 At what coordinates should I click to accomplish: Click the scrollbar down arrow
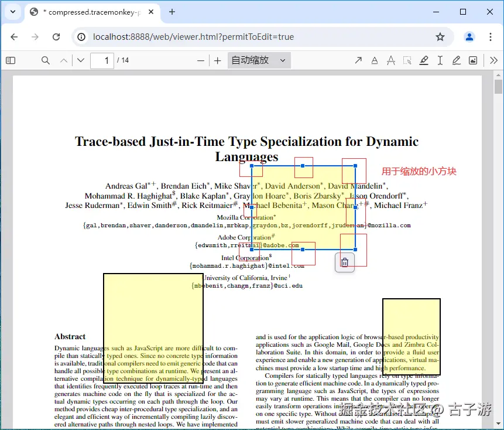click(498, 424)
